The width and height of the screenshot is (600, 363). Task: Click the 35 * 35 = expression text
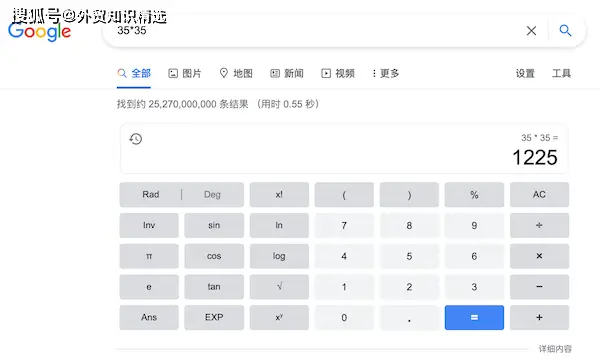point(540,137)
